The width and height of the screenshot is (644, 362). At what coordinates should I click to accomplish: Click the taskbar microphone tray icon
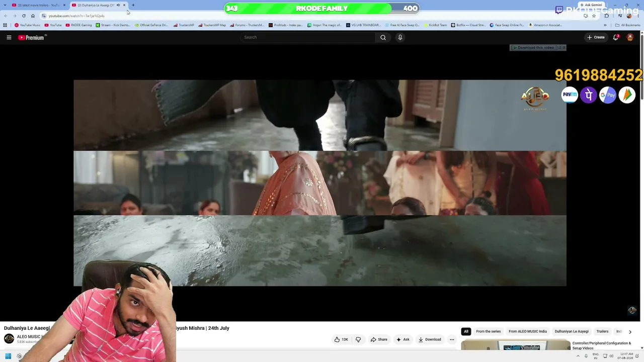pyautogui.click(x=586, y=356)
